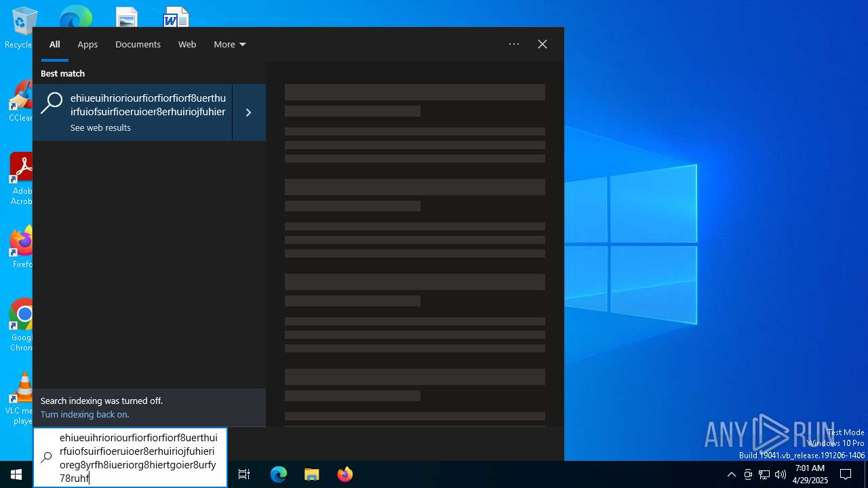
Task: Open the Windows Start menu
Action: (x=16, y=474)
